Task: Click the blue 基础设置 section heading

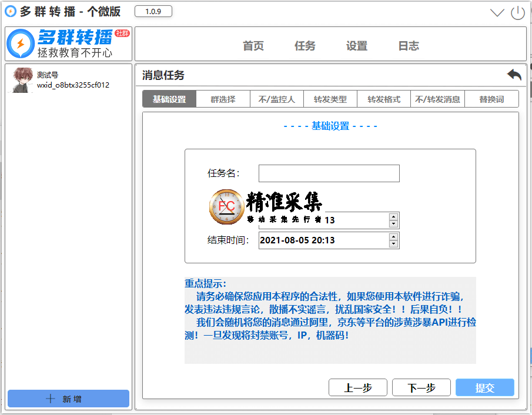Action: pyautogui.click(x=330, y=126)
